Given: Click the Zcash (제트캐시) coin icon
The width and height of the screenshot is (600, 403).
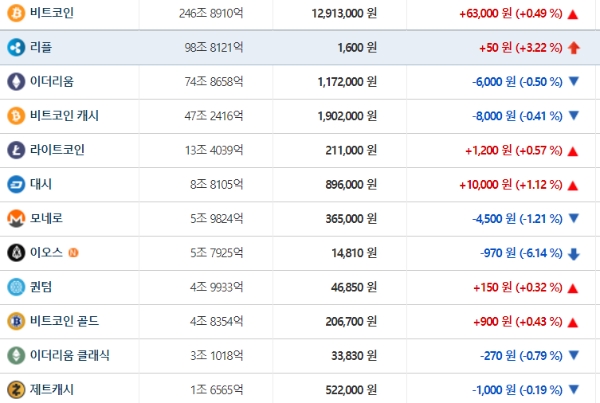Looking at the screenshot, I should click(16, 390).
